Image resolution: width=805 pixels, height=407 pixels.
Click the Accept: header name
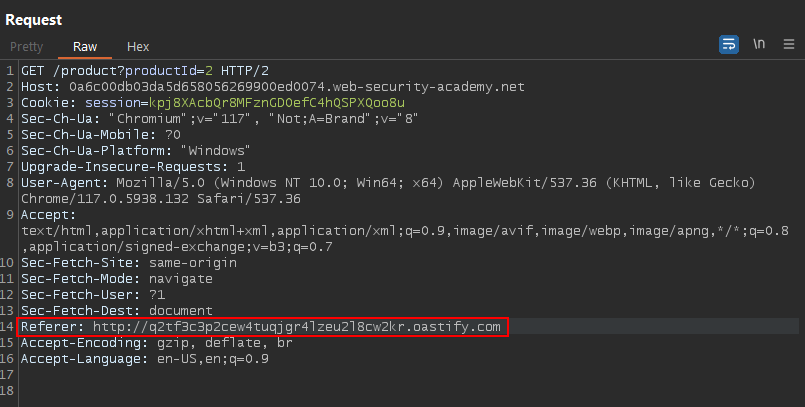(x=48, y=215)
